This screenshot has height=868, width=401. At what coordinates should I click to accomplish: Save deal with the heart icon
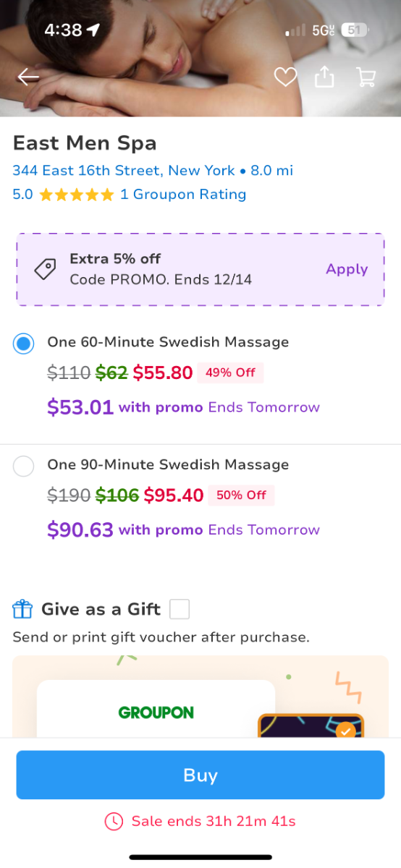pyautogui.click(x=285, y=77)
